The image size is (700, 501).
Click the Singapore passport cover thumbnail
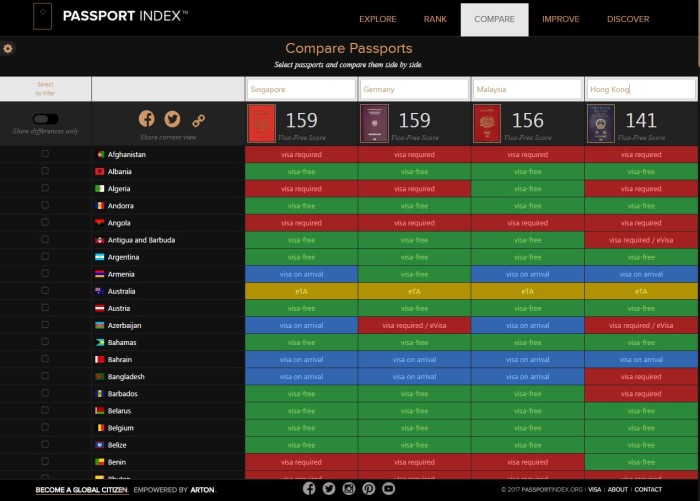(261, 123)
